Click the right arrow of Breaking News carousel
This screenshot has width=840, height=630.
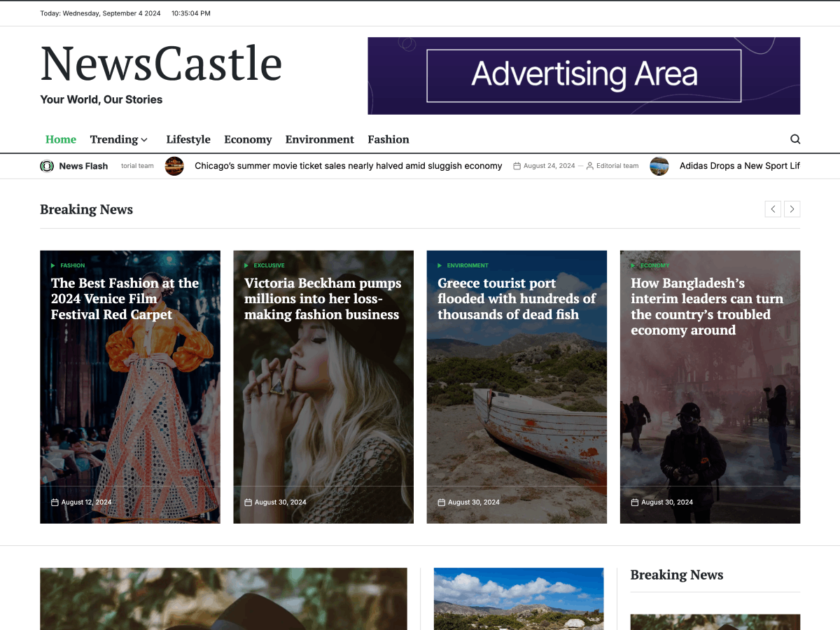click(x=792, y=209)
